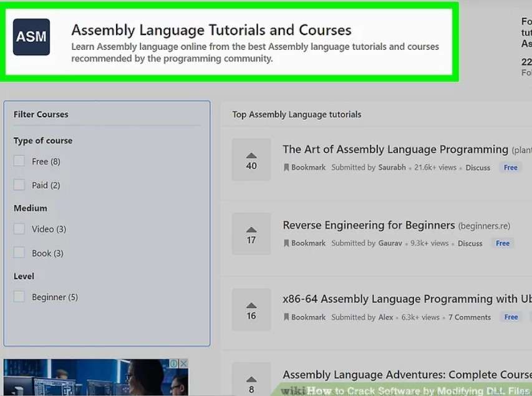Open Assembly Language Adventures: Complete Course

[x=407, y=375]
